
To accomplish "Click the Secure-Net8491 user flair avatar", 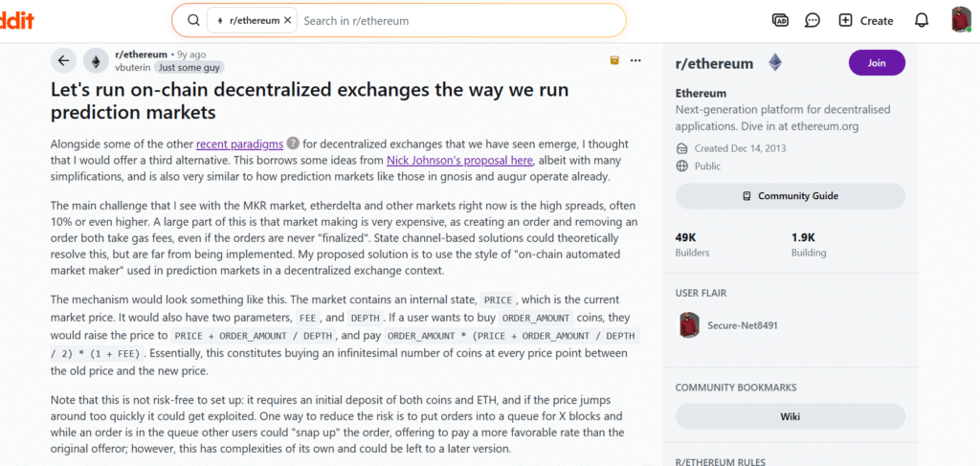I will tap(690, 325).
